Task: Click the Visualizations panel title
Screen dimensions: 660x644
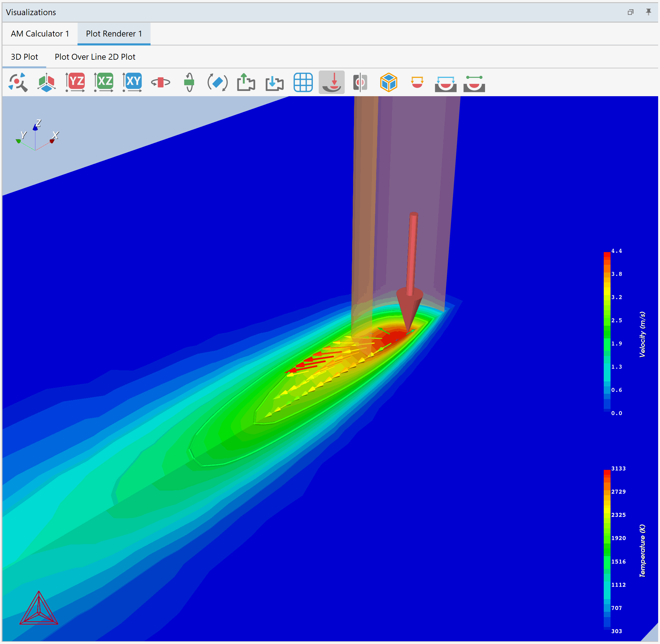Action: tap(31, 12)
